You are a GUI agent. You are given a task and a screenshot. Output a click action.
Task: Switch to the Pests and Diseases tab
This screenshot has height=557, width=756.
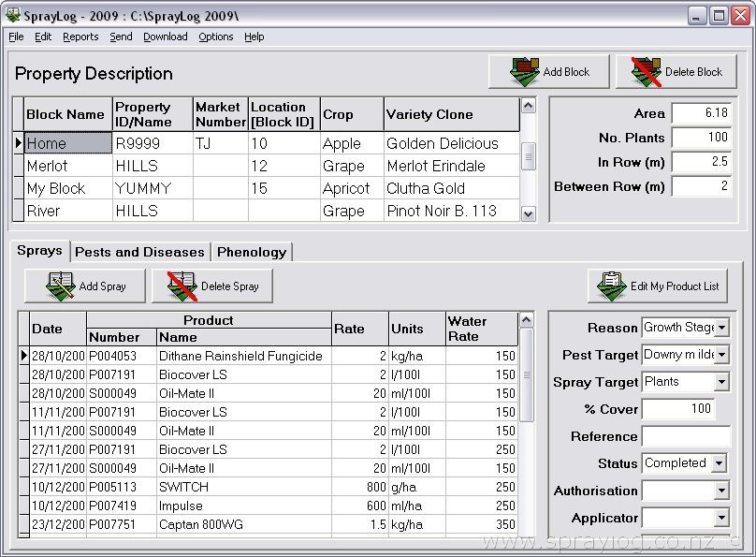click(139, 251)
